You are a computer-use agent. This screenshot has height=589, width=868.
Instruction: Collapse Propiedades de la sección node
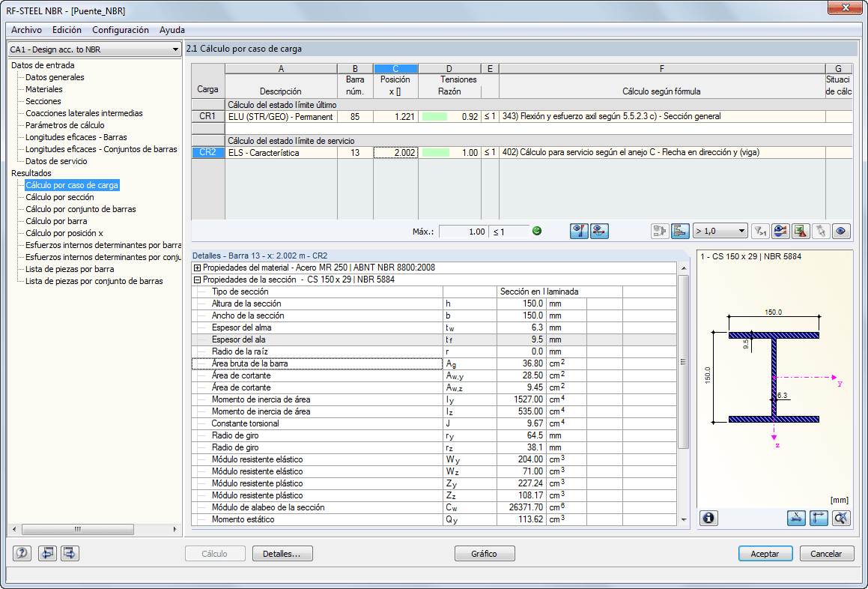click(x=197, y=280)
